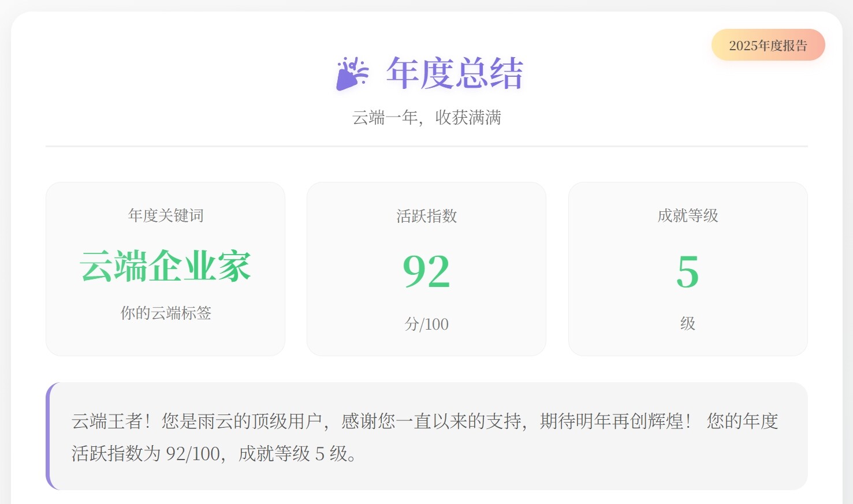Click the 2025年度报告 badge
This screenshot has height=504, width=853.
pyautogui.click(x=768, y=45)
